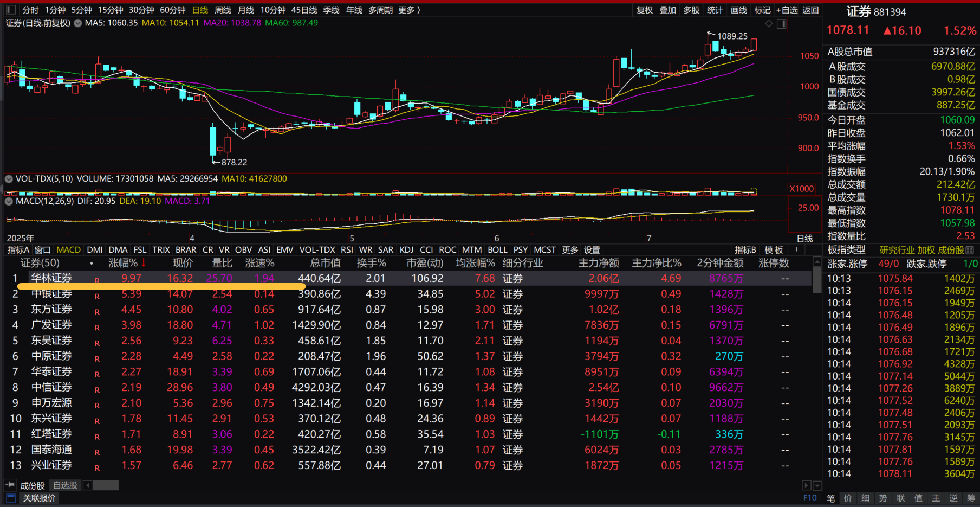This screenshot has height=507, width=980.
Task: Click the minus icon in indicator bar
Action: (x=814, y=249)
